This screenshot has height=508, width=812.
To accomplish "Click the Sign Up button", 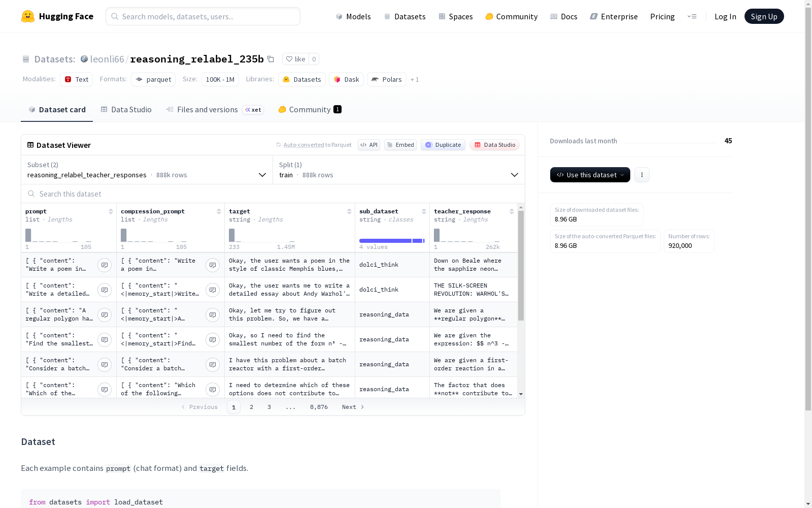I will coord(764,16).
